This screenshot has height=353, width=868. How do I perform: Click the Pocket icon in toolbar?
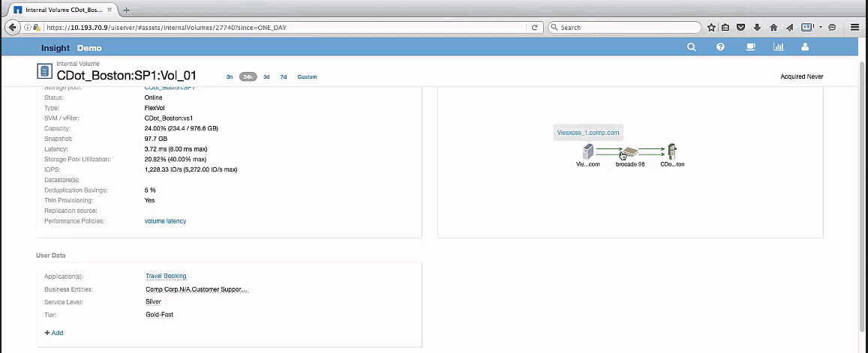[742, 27]
